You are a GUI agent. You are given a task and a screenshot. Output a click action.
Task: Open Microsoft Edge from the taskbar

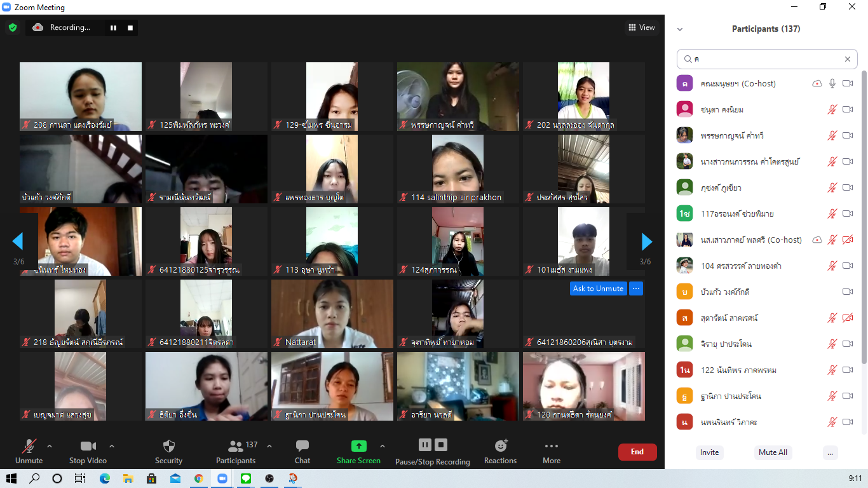pyautogui.click(x=104, y=478)
